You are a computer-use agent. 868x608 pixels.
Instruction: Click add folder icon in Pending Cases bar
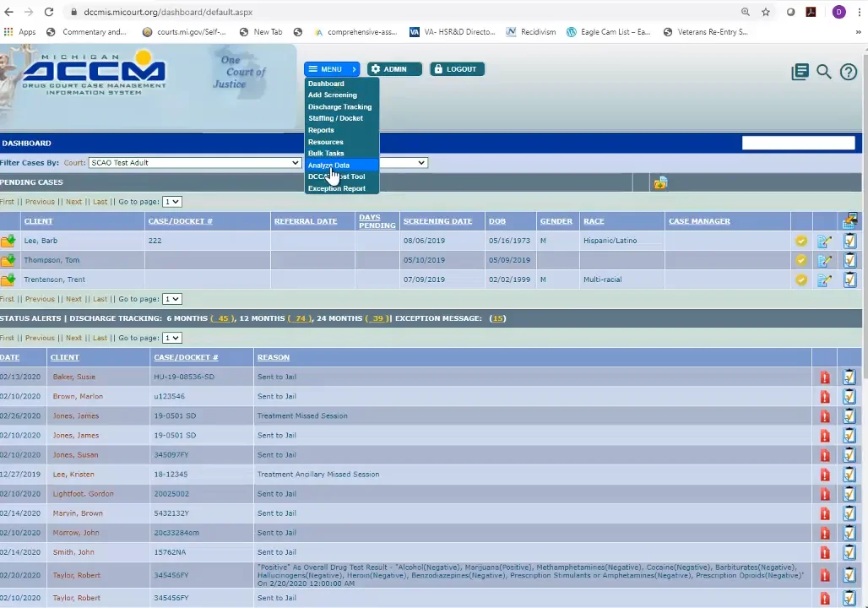[660, 182]
